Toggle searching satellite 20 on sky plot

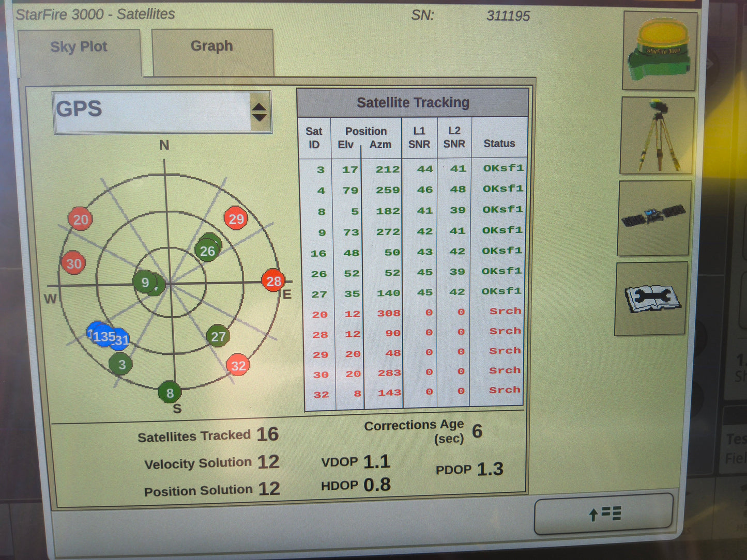(x=81, y=219)
